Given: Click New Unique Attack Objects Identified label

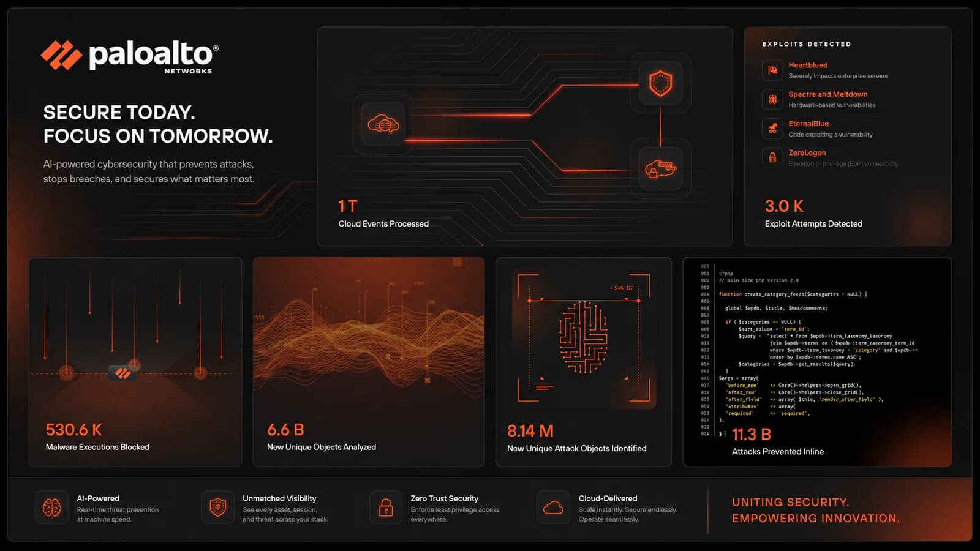Looking at the screenshot, I should click(577, 449).
